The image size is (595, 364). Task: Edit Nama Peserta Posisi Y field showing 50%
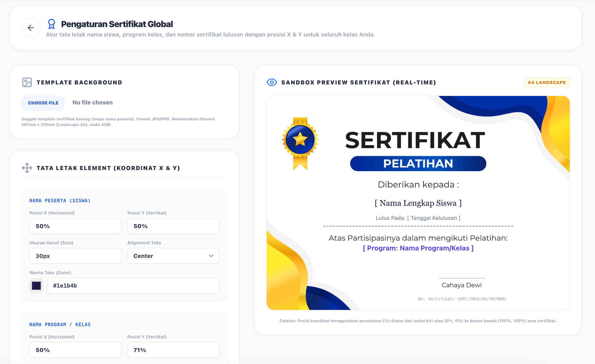[173, 226]
